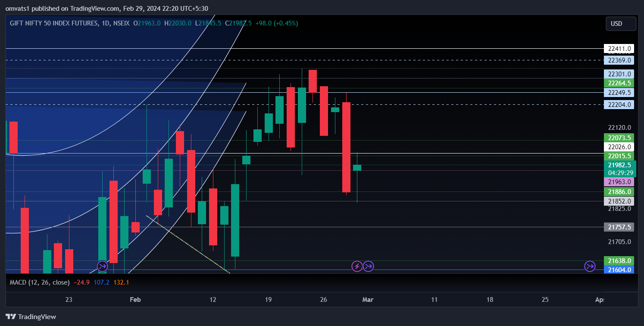Click the Feb label on time axis

point(135,300)
